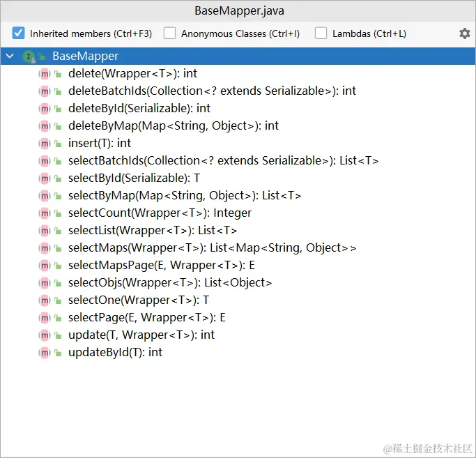Click the public-access lock icon beside updateById
The height and width of the screenshot is (458, 476).
point(58,353)
